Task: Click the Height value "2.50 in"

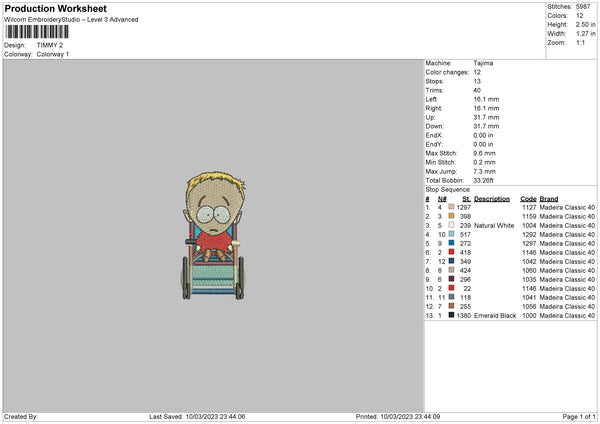Action: 585,24
